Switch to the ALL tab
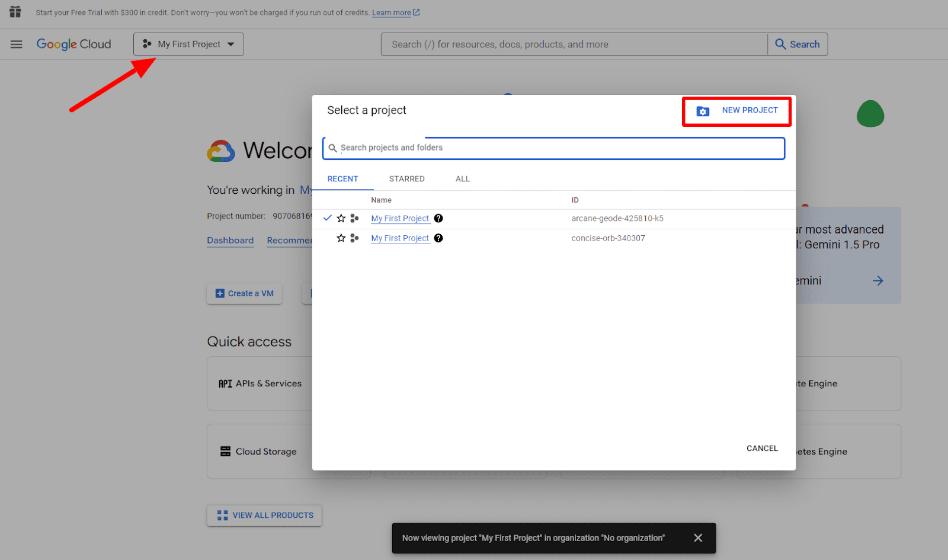This screenshot has height=560, width=948. point(462,179)
